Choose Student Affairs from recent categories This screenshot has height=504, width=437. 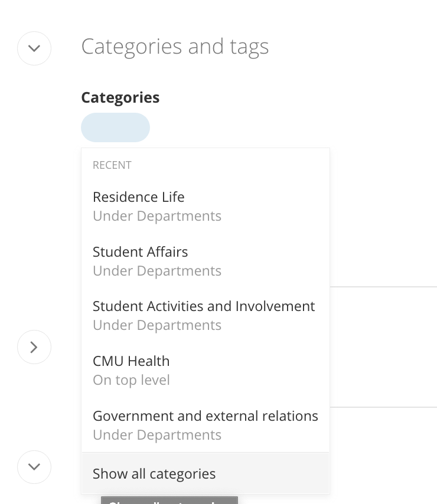(141, 252)
